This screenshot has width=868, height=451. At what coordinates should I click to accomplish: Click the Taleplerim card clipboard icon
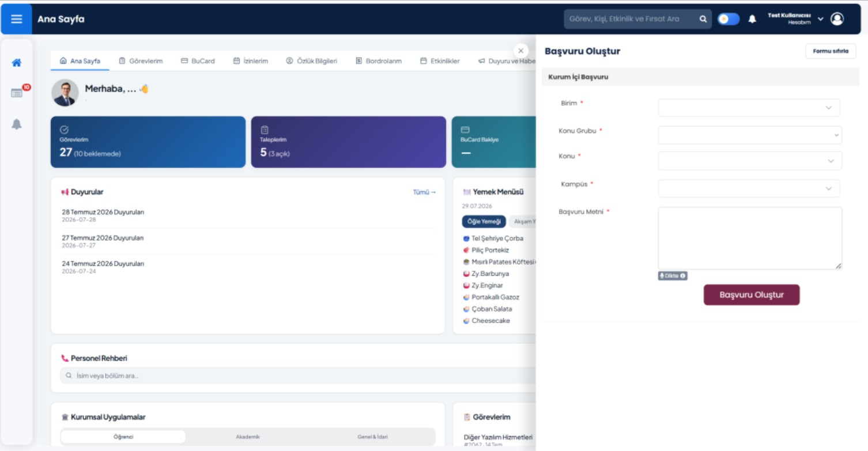coord(265,130)
